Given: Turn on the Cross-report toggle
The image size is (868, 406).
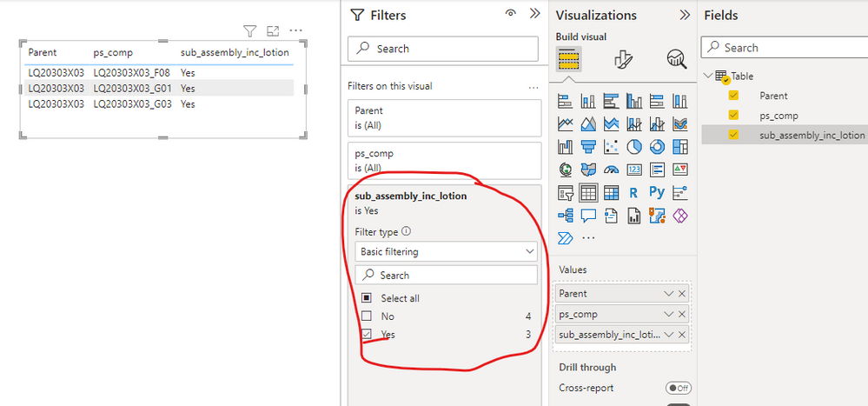Looking at the screenshot, I should point(678,389).
